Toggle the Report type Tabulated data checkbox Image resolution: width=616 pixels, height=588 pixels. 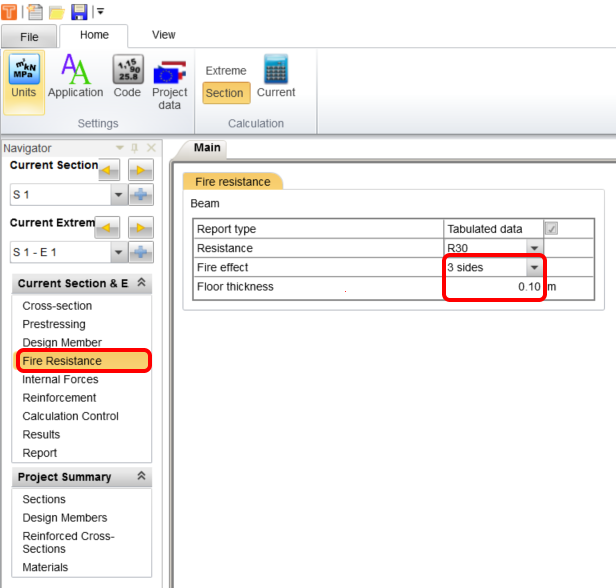(551, 229)
